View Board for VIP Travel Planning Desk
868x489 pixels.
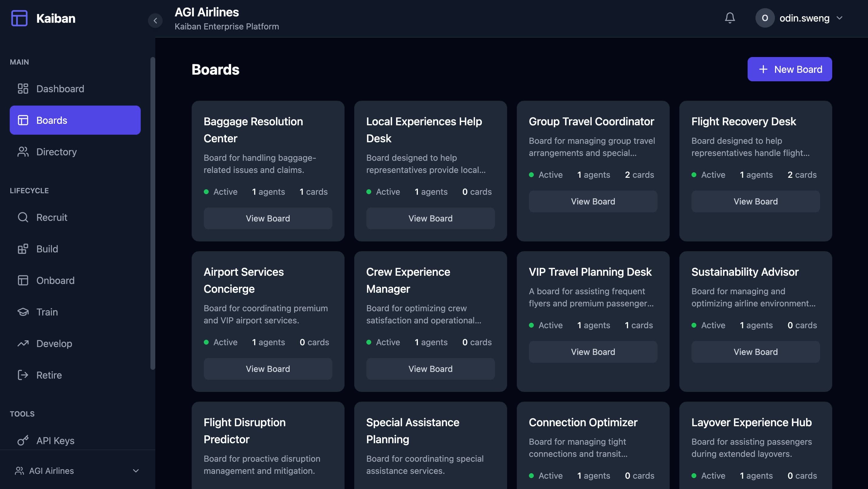(593, 352)
